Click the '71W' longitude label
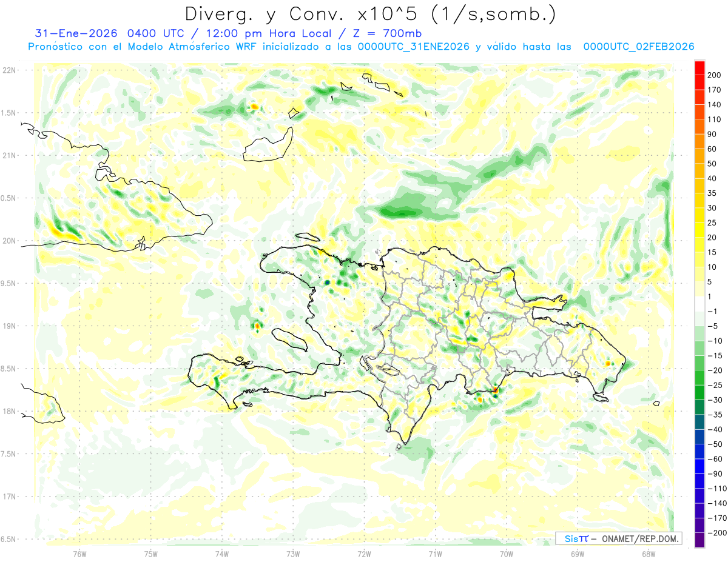728x562 pixels. (435, 554)
